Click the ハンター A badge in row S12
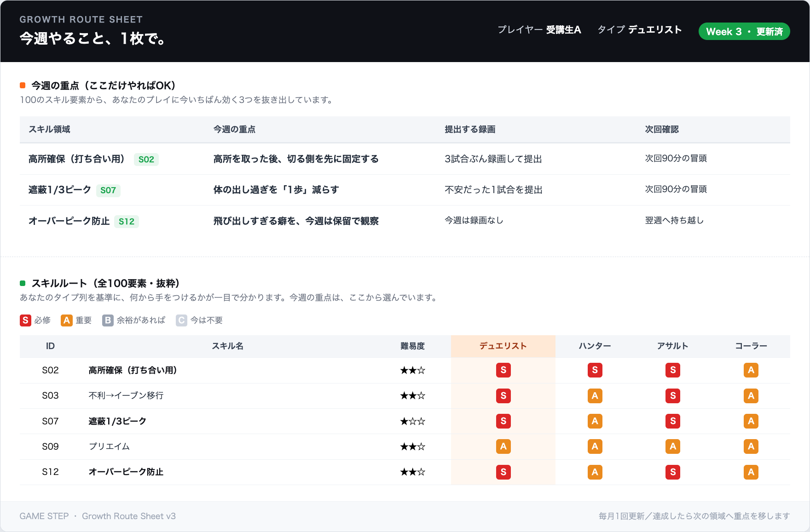Viewport: 810px width, 532px height. coord(595,472)
